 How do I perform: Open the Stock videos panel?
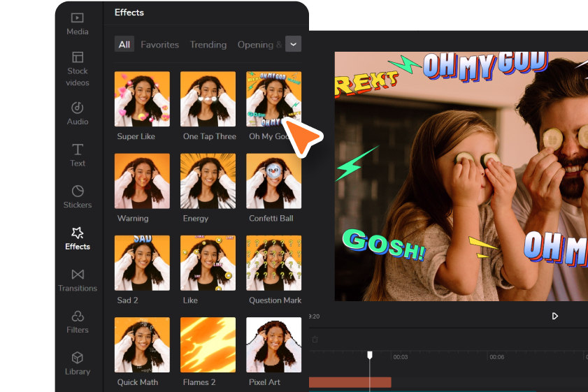tap(77, 69)
